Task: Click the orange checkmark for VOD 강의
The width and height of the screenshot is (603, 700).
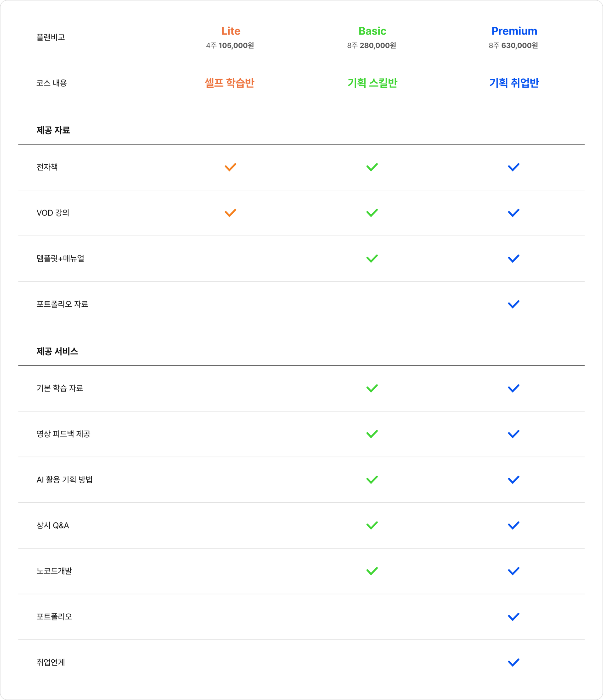Action: [x=230, y=213]
